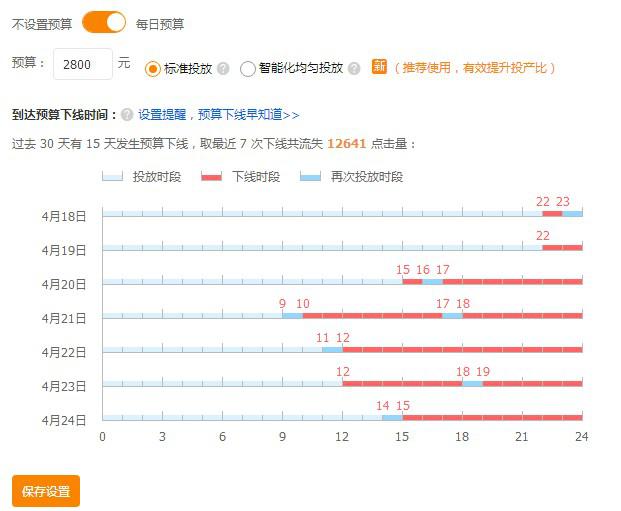Click the budget amount field showing 2800
This screenshot has width=621, height=511.
tap(83, 64)
